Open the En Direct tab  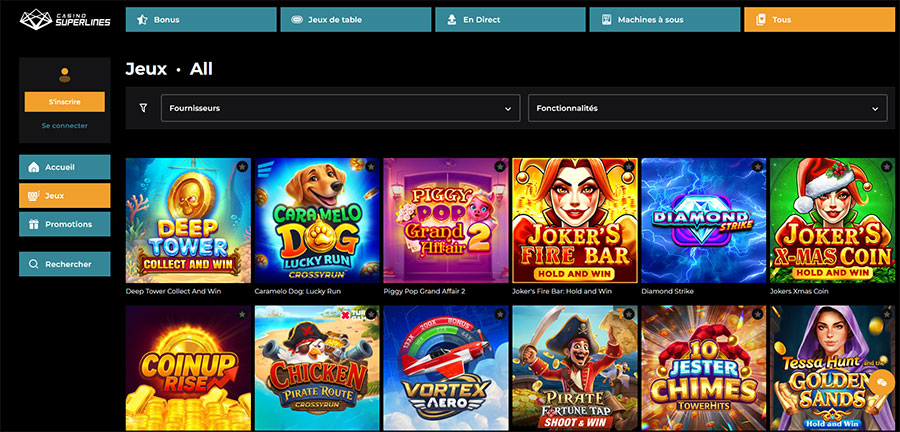tap(510, 20)
